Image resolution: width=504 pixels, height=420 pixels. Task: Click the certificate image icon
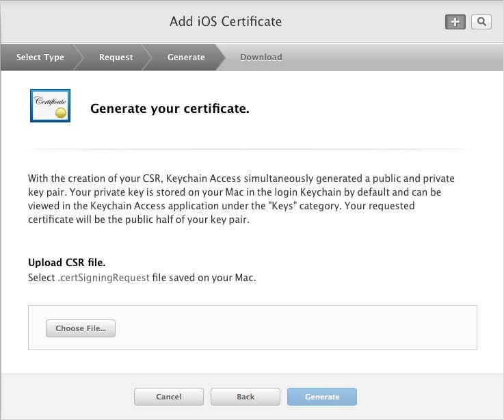(x=50, y=106)
